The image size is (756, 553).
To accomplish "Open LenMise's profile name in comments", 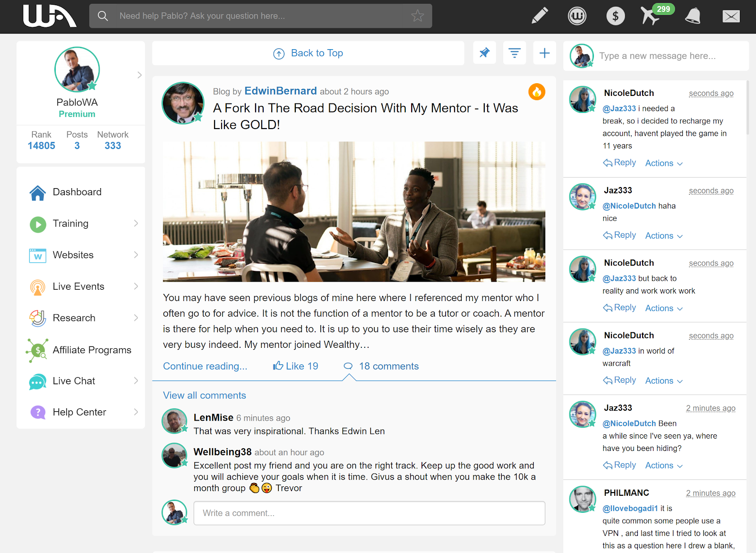I will point(214,417).
